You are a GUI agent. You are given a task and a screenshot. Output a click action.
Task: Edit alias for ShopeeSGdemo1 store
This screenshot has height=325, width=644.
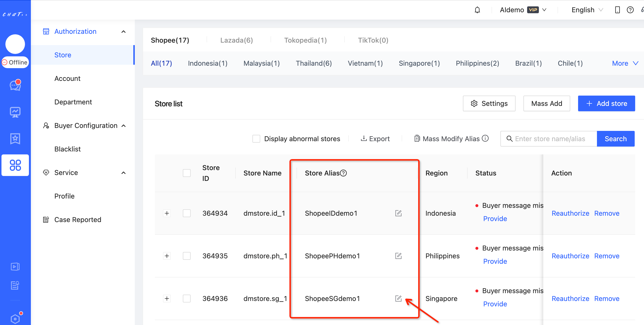point(398,298)
